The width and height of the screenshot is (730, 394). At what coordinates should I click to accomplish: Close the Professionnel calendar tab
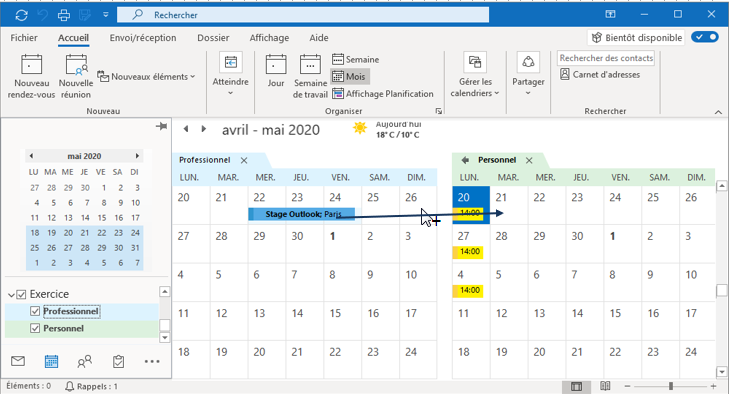pos(244,160)
